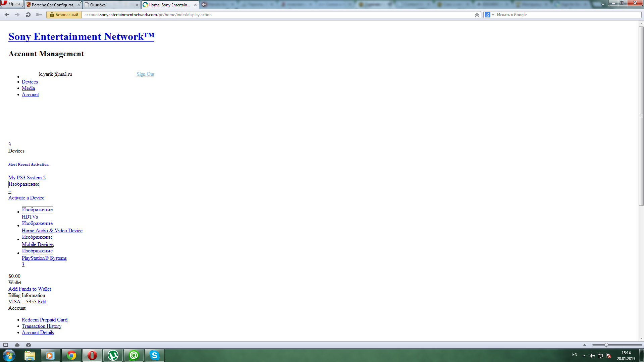Open the Opera main menu button
The width and height of the screenshot is (644, 362).
click(11, 4)
